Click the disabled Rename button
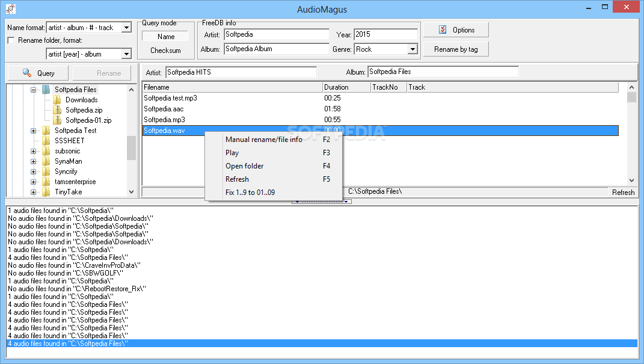Viewport: 644px width, 364px height. [x=102, y=73]
